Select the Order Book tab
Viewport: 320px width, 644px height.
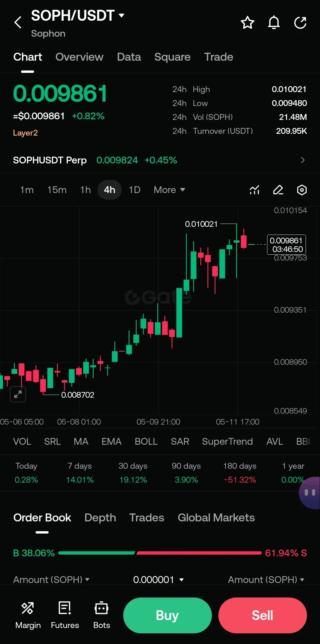(x=42, y=518)
